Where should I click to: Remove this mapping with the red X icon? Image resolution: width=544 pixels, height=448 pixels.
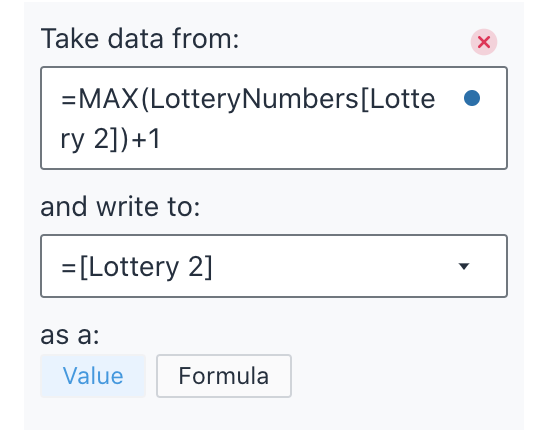(x=484, y=42)
